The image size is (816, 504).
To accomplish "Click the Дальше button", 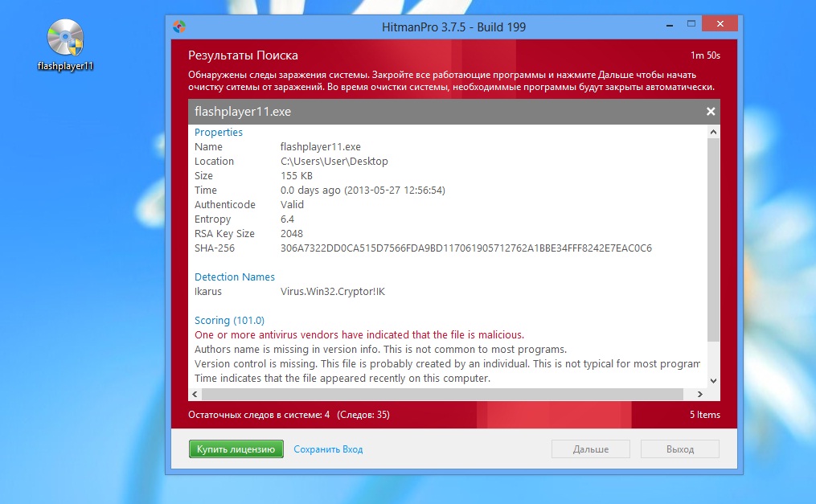I will [x=591, y=449].
